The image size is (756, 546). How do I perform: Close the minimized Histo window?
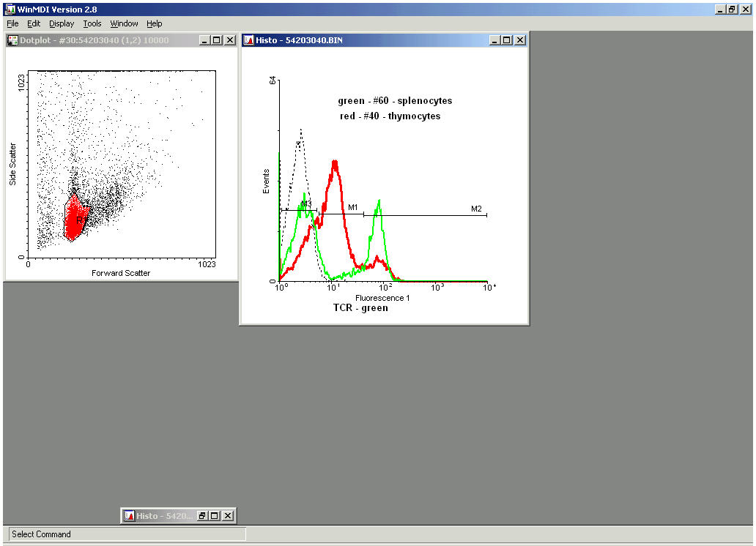tap(228, 516)
